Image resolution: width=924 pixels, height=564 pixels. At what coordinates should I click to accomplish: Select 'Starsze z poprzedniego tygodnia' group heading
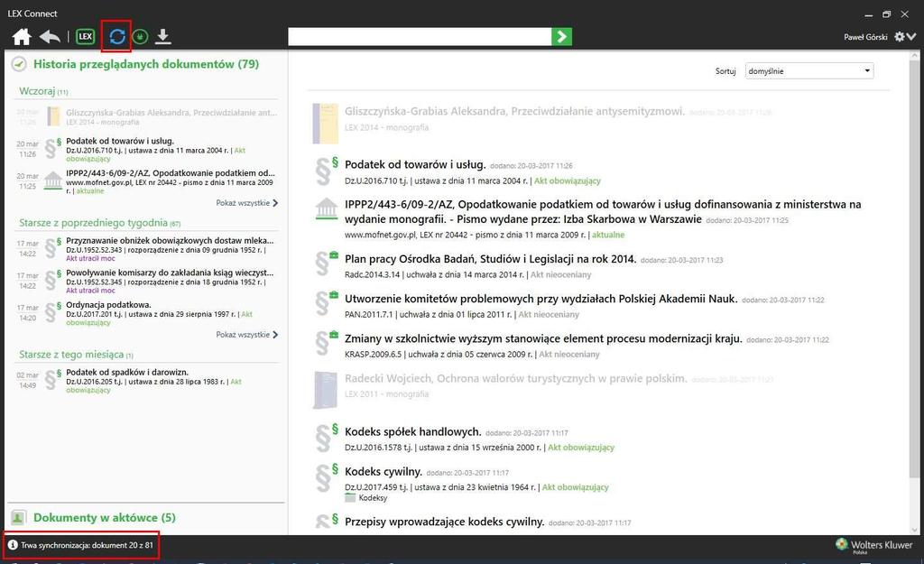[x=99, y=223]
